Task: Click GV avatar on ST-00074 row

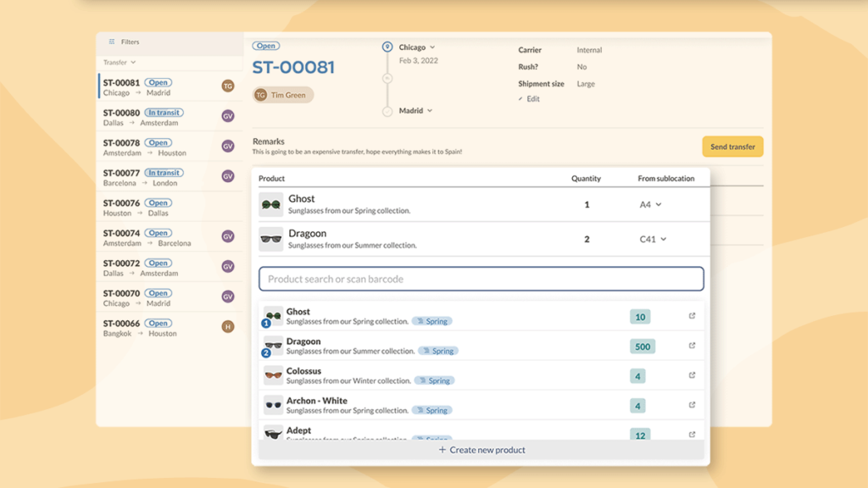Action: pos(227,236)
